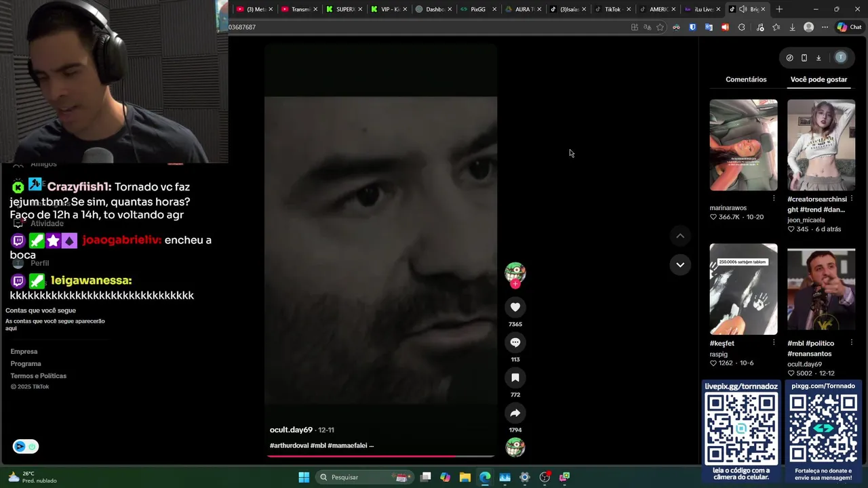The height and width of the screenshot is (488, 868).
Task: Click the translate page icon in address bar
Action: (647, 27)
